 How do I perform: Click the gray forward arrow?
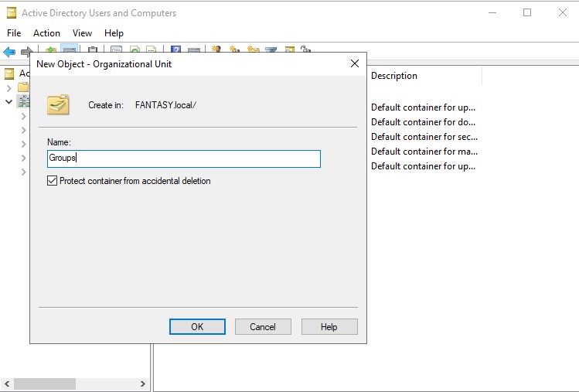[x=26, y=52]
